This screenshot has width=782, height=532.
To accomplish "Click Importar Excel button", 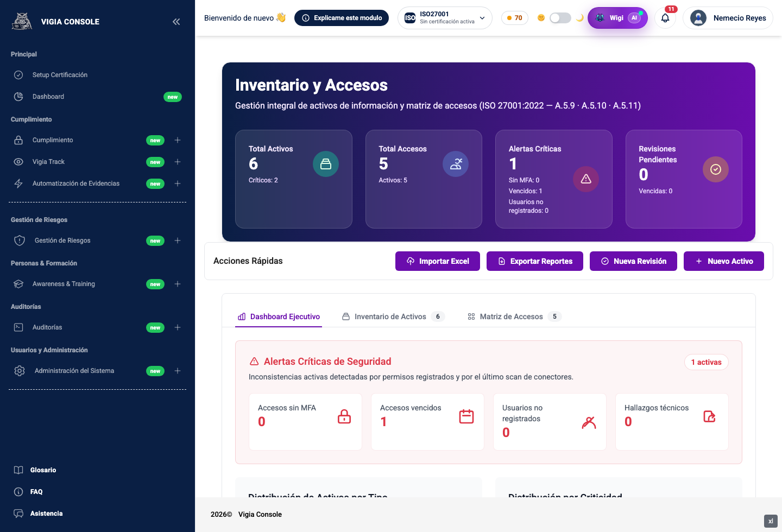I will (438, 261).
